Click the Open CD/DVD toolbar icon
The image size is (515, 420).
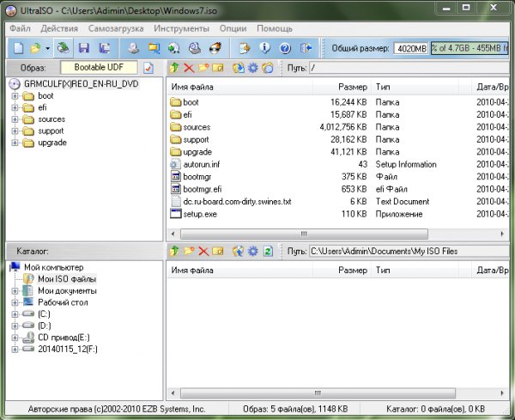(63, 48)
